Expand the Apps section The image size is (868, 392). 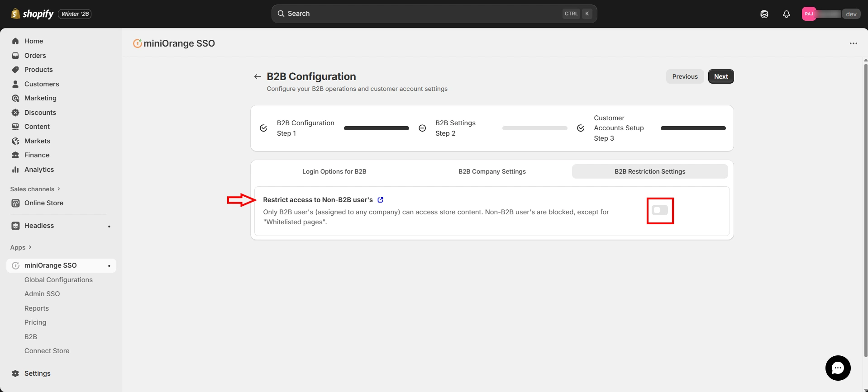[x=21, y=247]
